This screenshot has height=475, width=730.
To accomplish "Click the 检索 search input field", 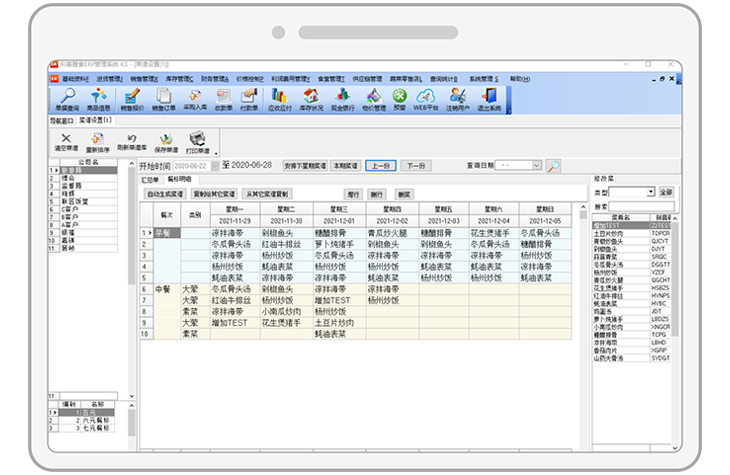I will 643,206.
